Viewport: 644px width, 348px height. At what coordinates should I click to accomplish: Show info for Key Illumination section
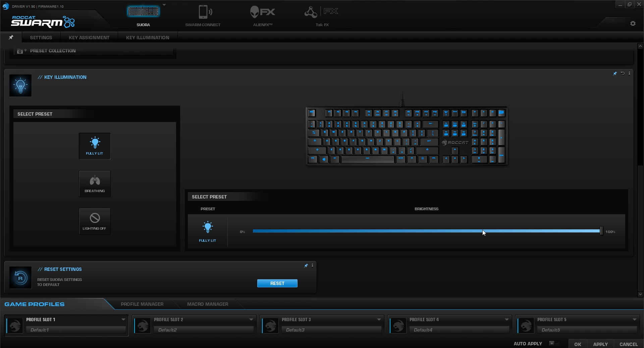pyautogui.click(x=629, y=73)
